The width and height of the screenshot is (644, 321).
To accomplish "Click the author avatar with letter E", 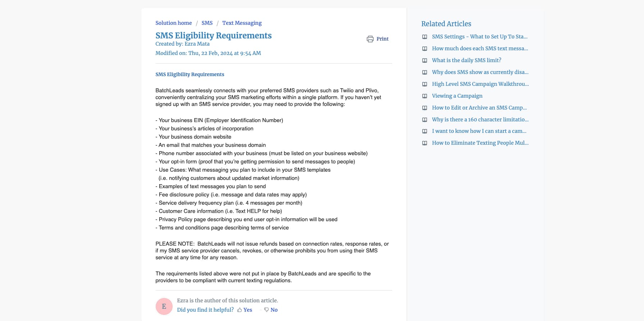I will click(164, 306).
